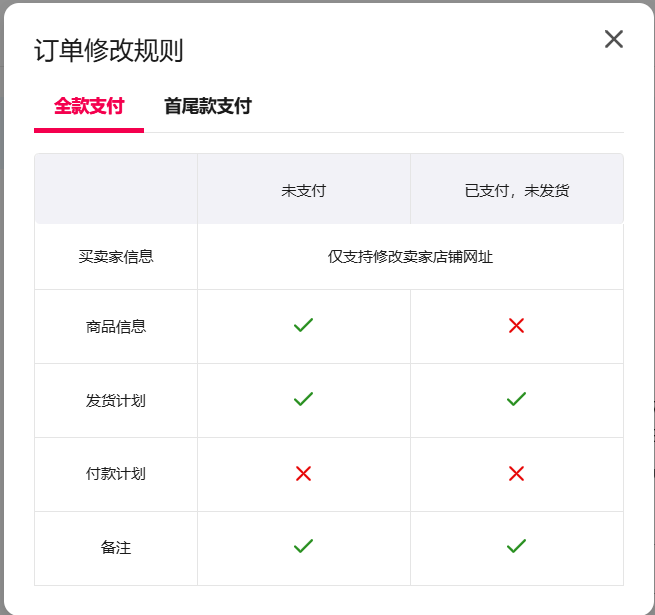Select the 发货计划 row label
Screen dimensions: 655x615
[116, 400]
